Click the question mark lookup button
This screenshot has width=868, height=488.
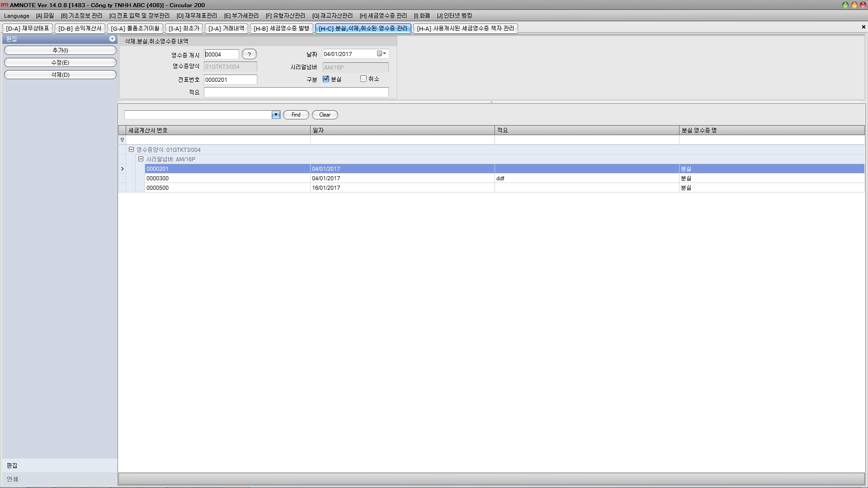249,54
